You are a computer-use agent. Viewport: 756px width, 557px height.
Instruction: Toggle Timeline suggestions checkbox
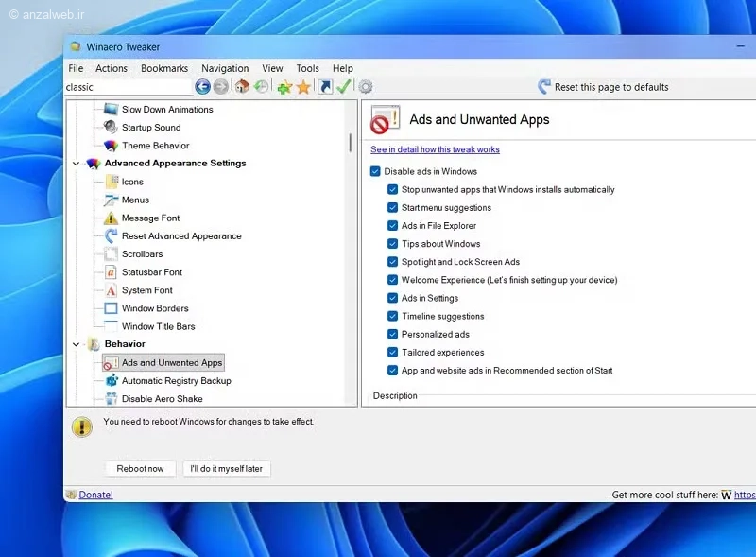coord(392,316)
